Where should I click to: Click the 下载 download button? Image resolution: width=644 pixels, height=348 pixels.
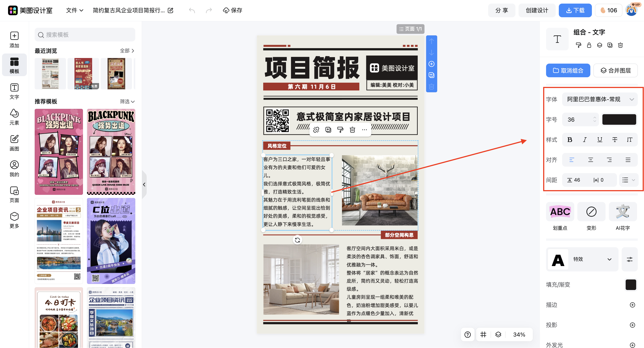[x=575, y=10]
